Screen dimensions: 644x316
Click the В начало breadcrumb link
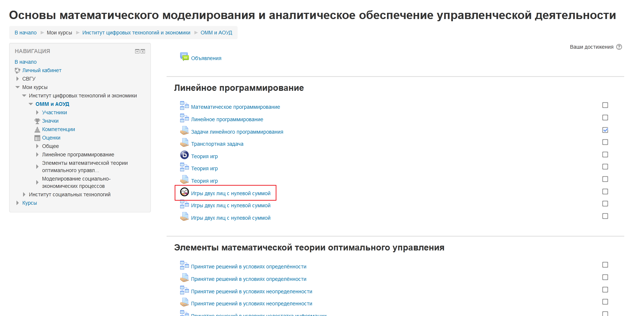26,33
